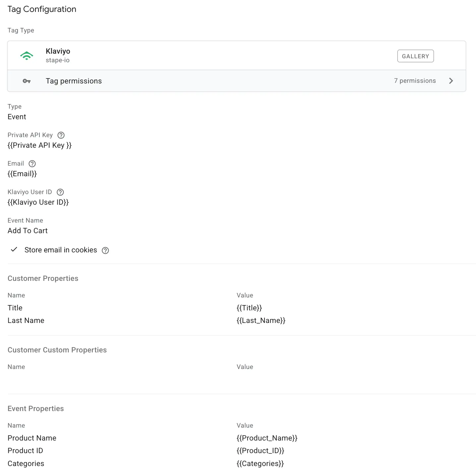Click the checkmark icon before Store email in cookies

click(14, 249)
